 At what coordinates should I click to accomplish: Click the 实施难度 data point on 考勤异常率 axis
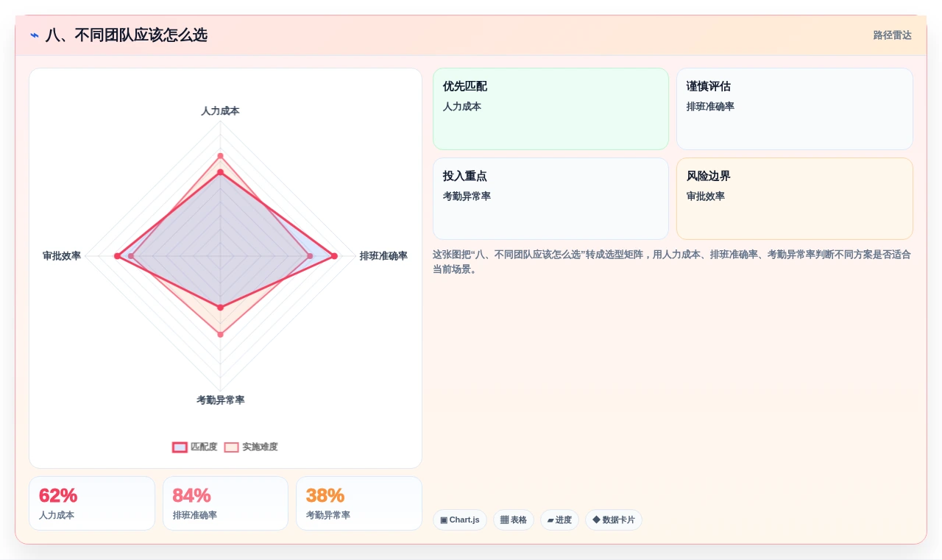click(220, 335)
